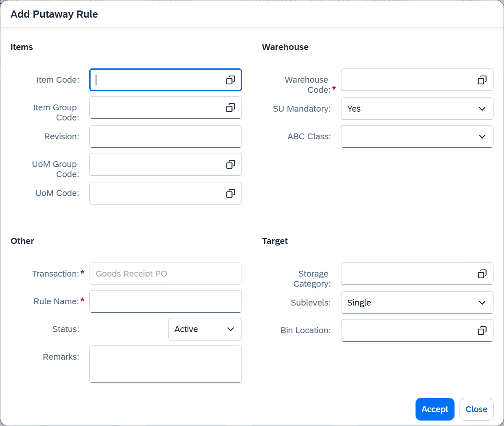Click the Warehouse Code text box
This screenshot has height=426, width=504.
pyautogui.click(x=407, y=80)
